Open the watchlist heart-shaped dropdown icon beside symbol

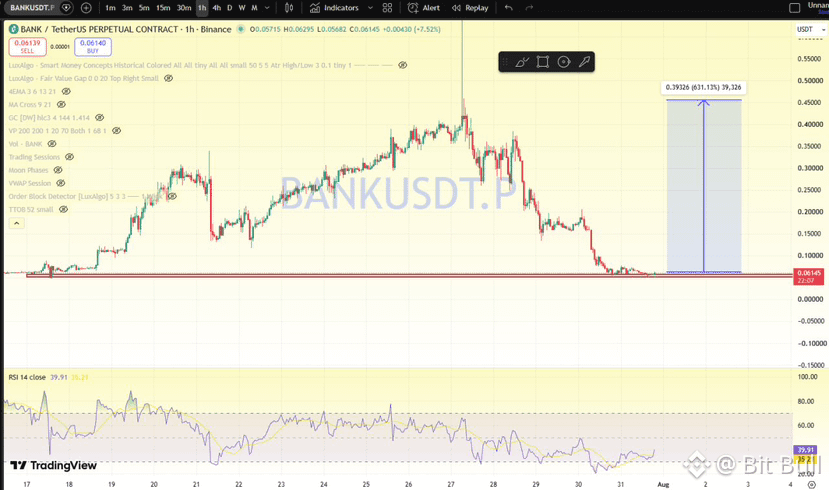pyautogui.click(x=67, y=8)
